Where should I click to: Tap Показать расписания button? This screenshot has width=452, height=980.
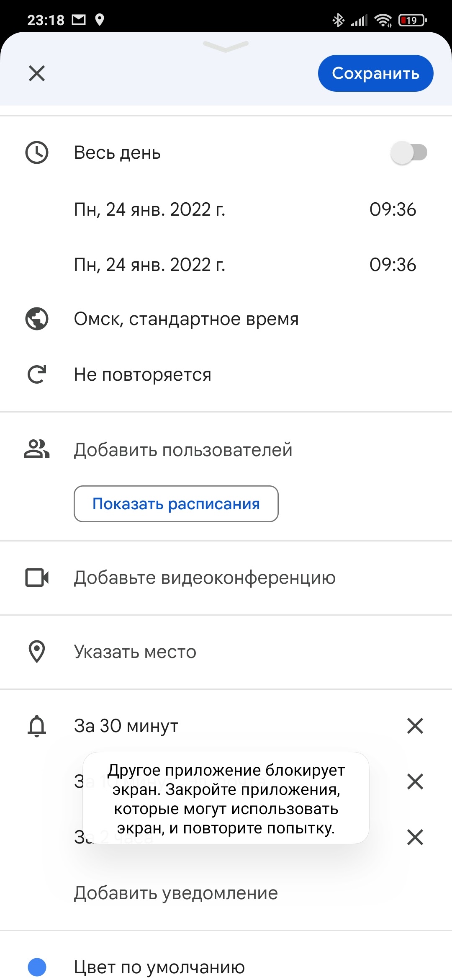[176, 504]
